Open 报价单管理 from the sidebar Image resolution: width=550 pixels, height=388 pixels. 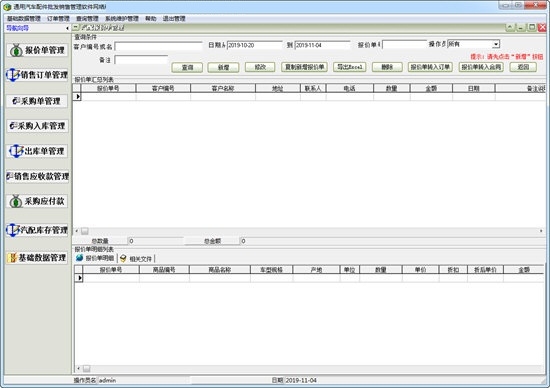[37, 50]
